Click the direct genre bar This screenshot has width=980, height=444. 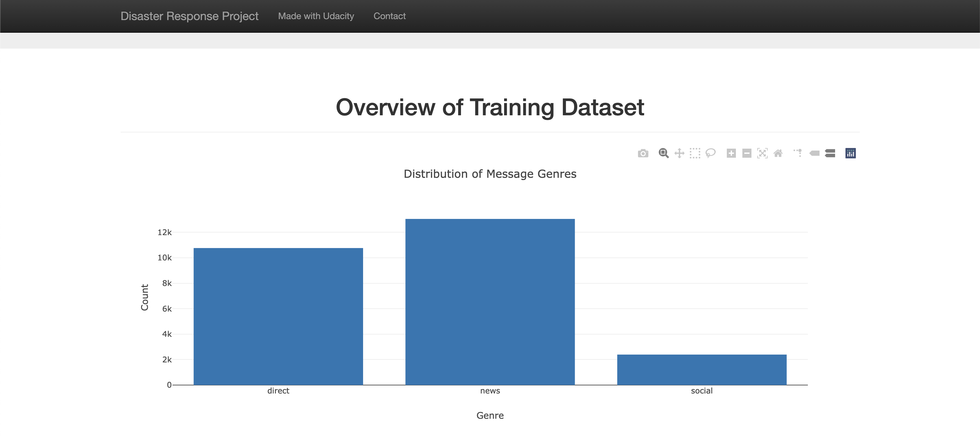[x=278, y=315]
